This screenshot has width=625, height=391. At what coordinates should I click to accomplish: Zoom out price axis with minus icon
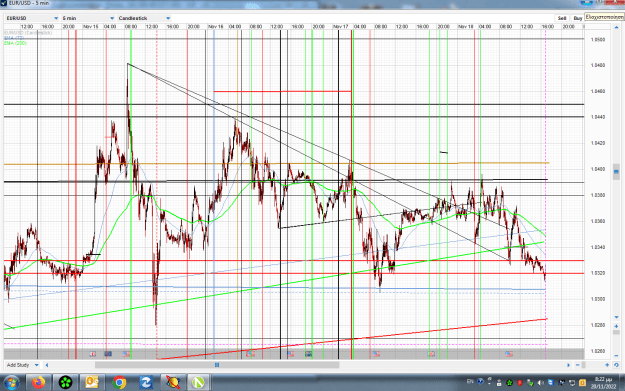point(616,356)
